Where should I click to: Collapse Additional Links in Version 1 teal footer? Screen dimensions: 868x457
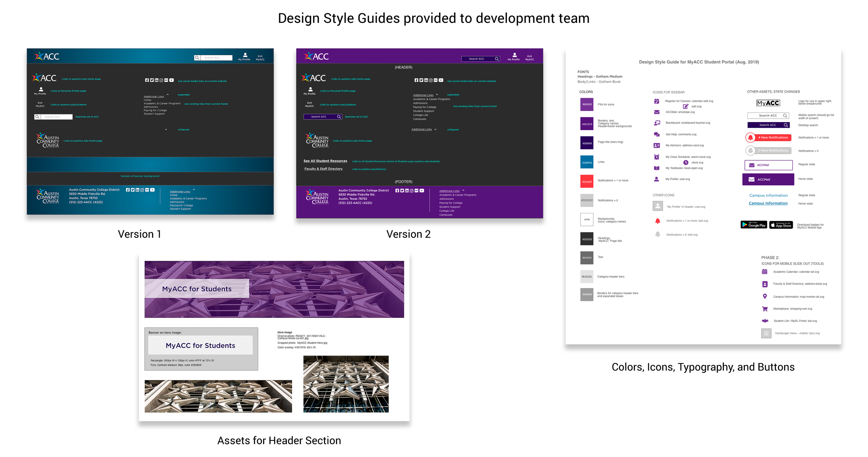(x=194, y=190)
